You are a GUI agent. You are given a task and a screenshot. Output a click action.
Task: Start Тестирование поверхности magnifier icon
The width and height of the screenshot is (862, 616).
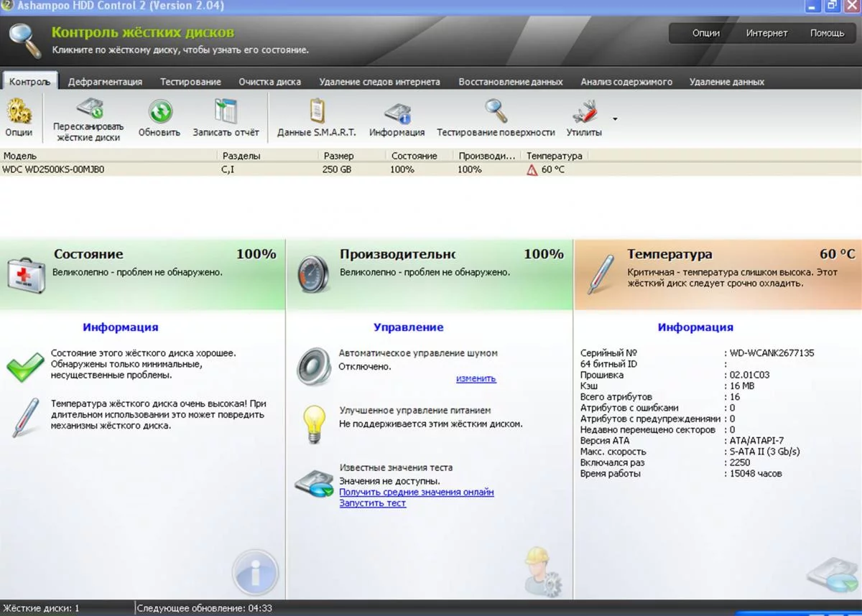(496, 111)
